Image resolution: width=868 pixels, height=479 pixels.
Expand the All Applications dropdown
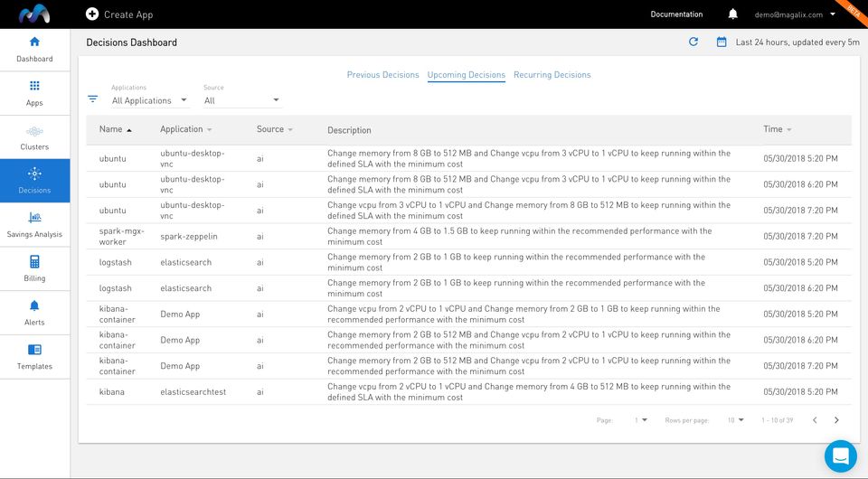tap(149, 100)
